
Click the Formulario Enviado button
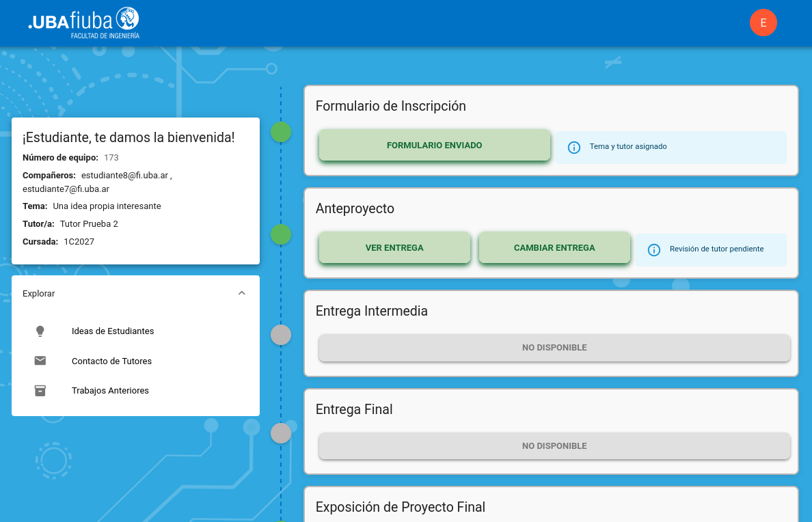[x=434, y=146]
